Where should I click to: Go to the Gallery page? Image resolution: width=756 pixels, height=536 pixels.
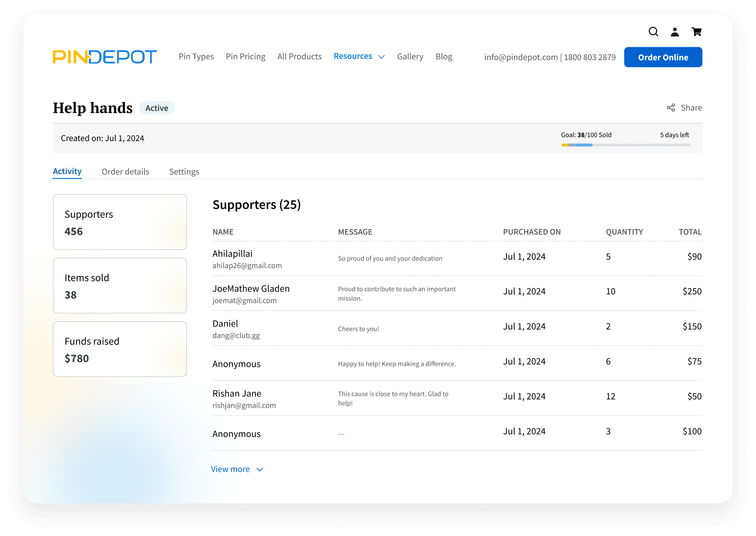pyautogui.click(x=410, y=57)
